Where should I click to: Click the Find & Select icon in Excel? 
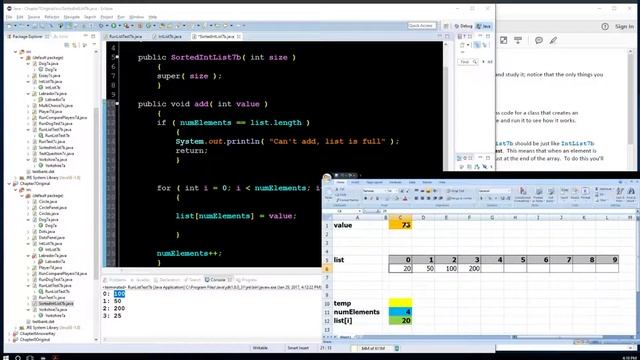631,194
